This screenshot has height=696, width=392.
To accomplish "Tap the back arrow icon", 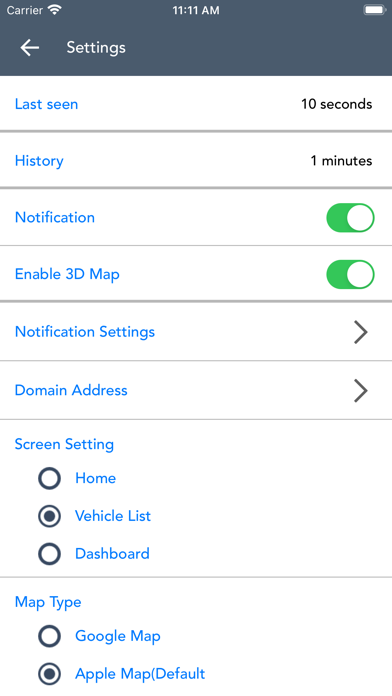I will pos(30,47).
